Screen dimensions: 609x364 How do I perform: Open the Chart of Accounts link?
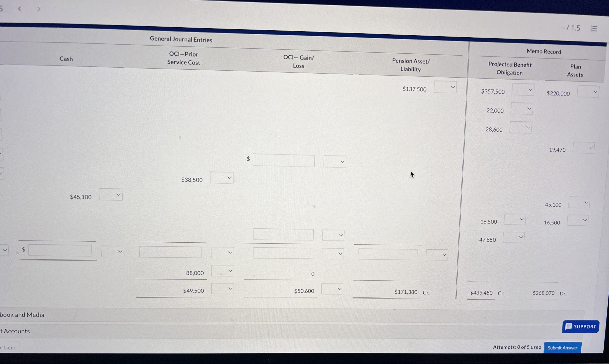coord(15,331)
